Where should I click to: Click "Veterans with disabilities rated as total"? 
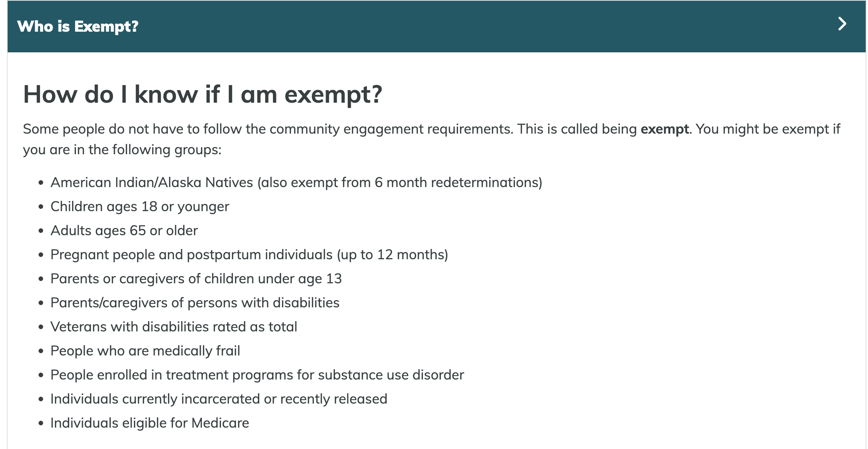click(x=174, y=327)
